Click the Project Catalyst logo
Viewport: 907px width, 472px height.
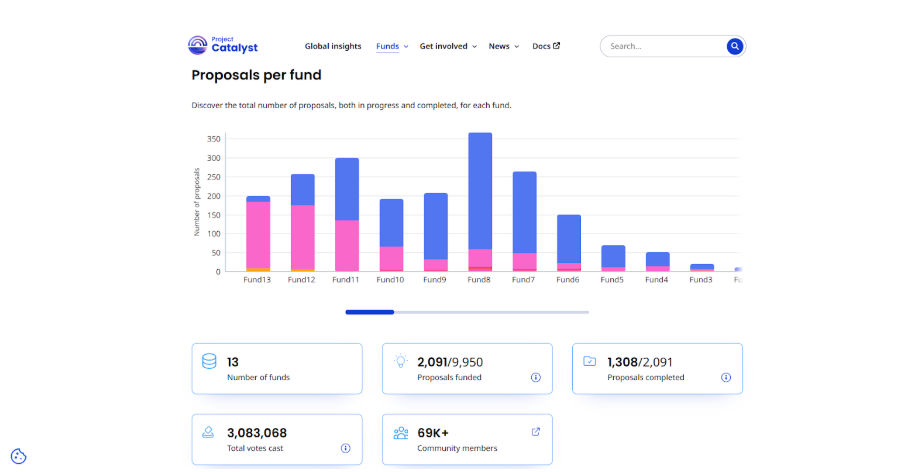coord(223,45)
